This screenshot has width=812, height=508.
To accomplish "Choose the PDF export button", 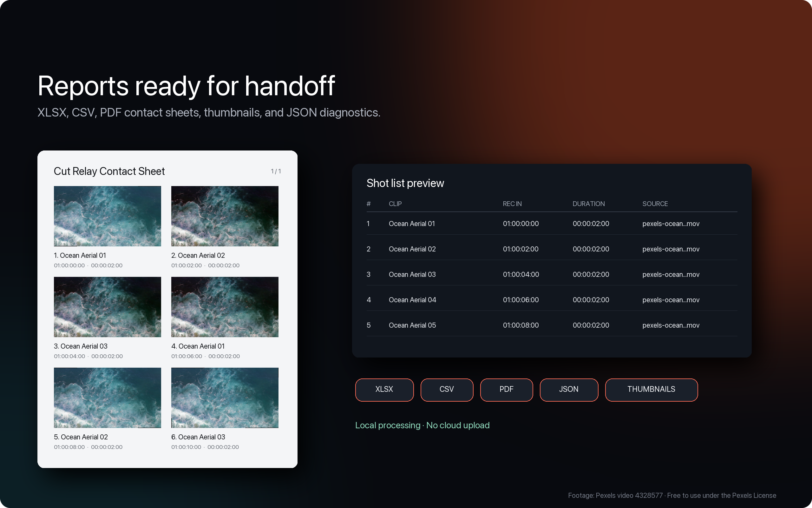I will coord(506,389).
